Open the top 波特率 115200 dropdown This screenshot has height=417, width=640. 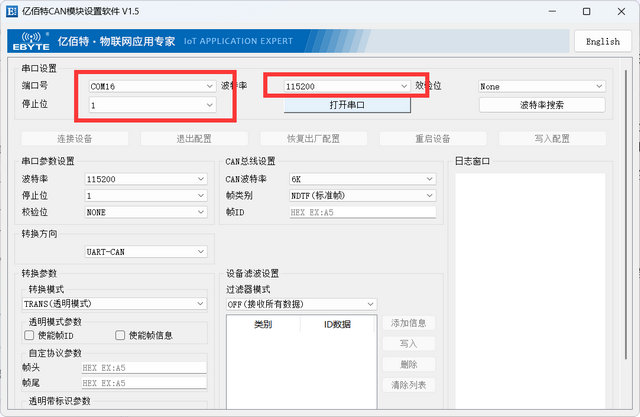click(347, 87)
